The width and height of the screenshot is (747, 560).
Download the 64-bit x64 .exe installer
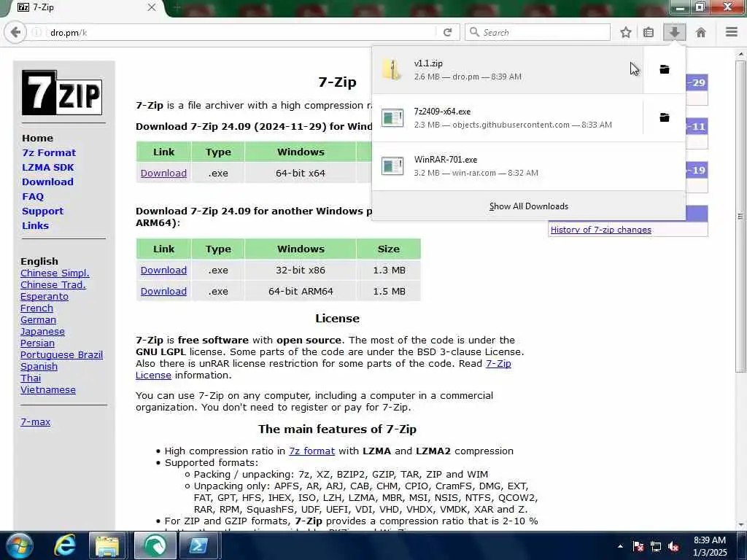163,174
